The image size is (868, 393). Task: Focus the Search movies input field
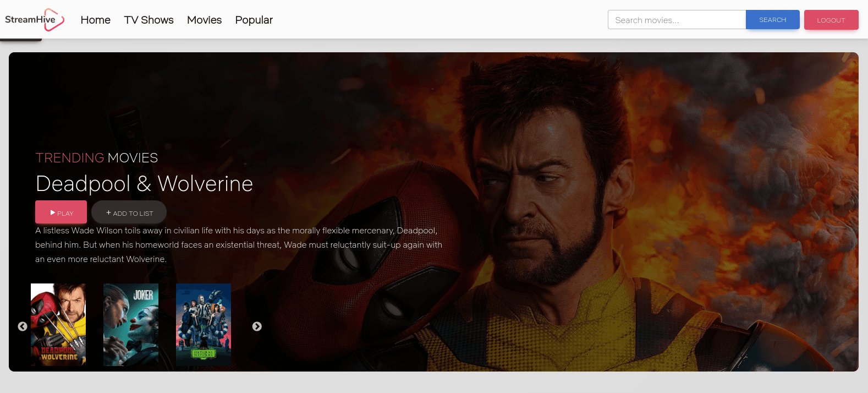point(677,20)
